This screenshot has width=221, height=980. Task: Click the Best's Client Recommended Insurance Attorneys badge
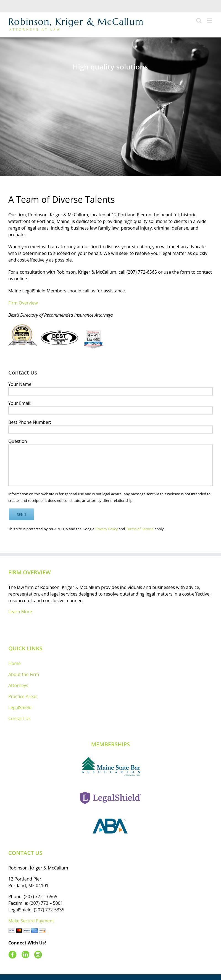[22, 335]
